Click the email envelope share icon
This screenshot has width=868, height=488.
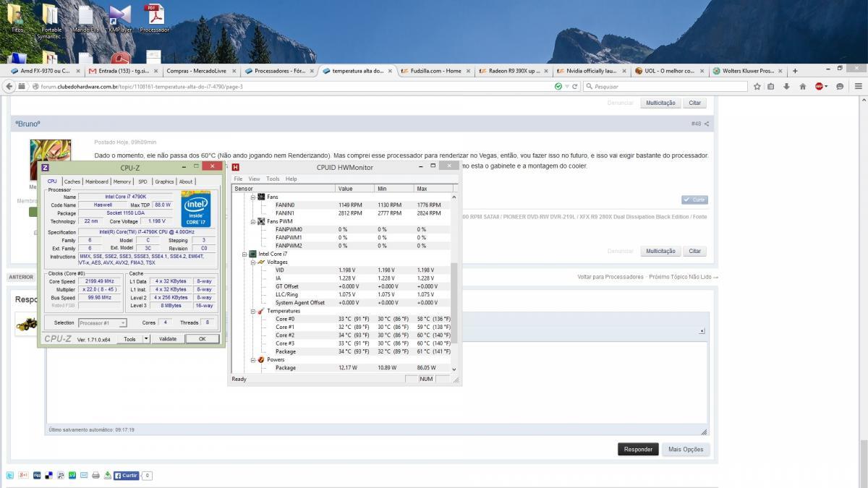pyautogui.click(x=84, y=475)
